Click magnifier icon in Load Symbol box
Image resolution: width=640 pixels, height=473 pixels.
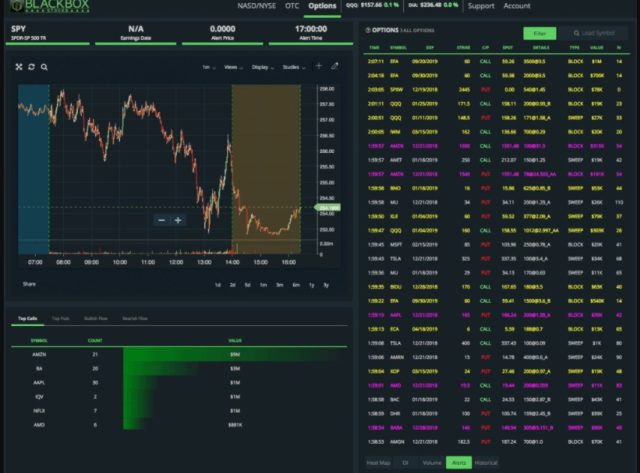(x=576, y=33)
